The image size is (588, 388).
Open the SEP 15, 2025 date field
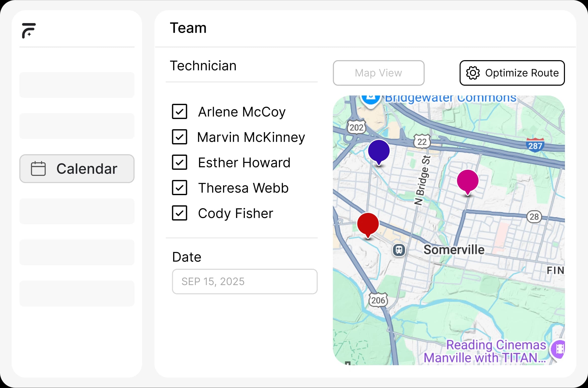pyautogui.click(x=245, y=281)
